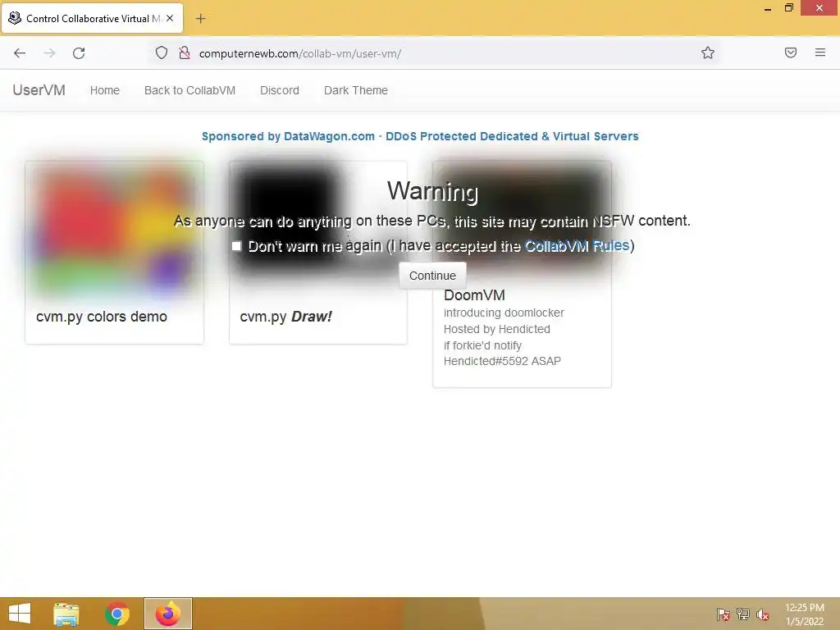This screenshot has height=630, width=840.
Task: Click Firefox taskbar icon
Action: tap(167, 614)
